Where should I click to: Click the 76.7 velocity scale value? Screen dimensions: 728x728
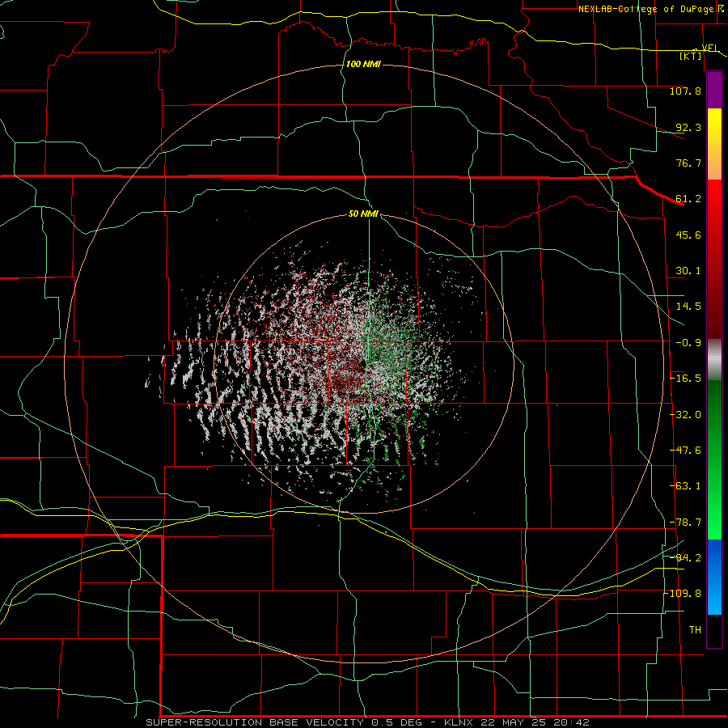point(688,163)
